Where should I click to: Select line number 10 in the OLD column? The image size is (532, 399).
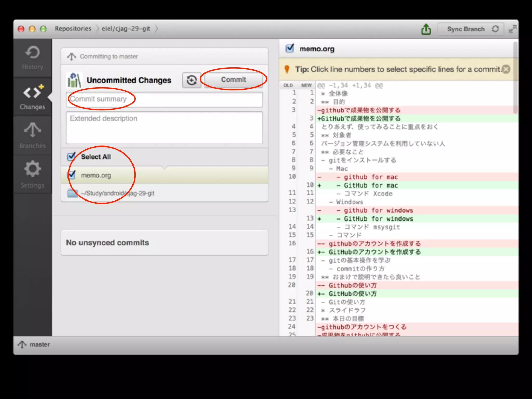(292, 177)
